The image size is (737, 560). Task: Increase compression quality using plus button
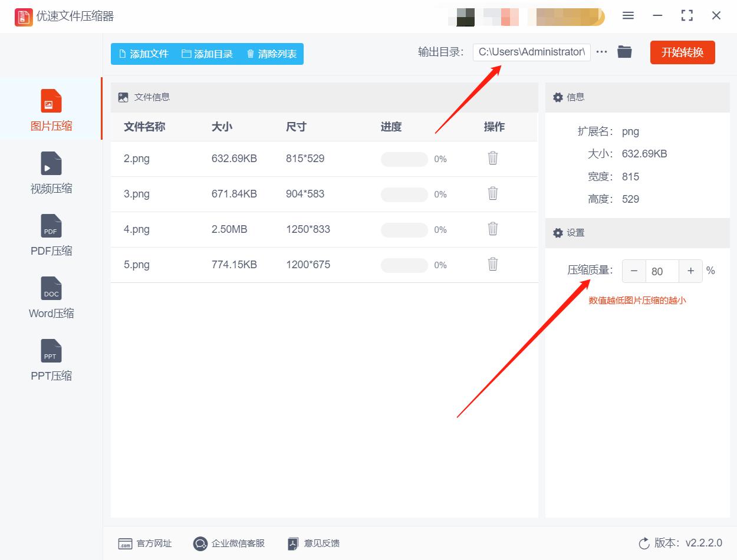click(690, 271)
